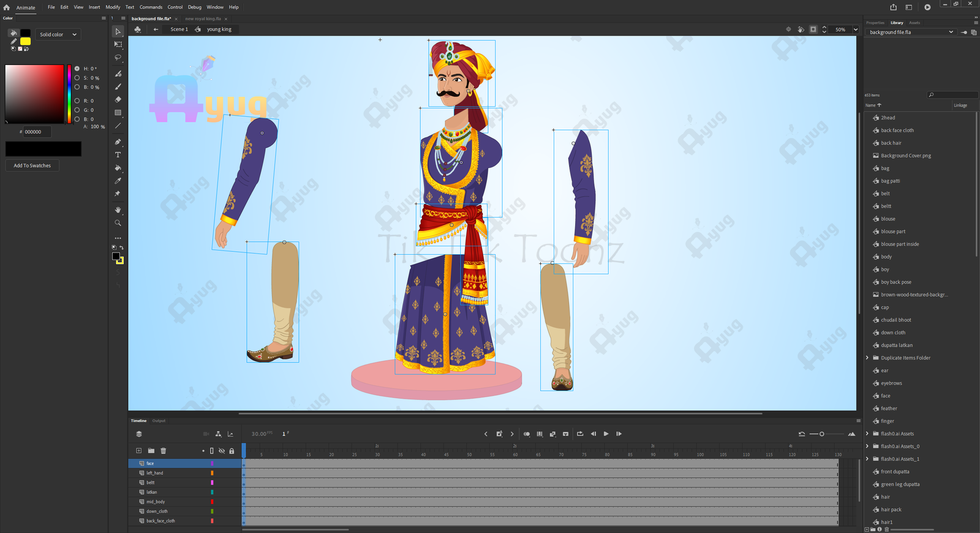Click the Add To Swatches button
The height and width of the screenshot is (533, 980).
point(32,165)
